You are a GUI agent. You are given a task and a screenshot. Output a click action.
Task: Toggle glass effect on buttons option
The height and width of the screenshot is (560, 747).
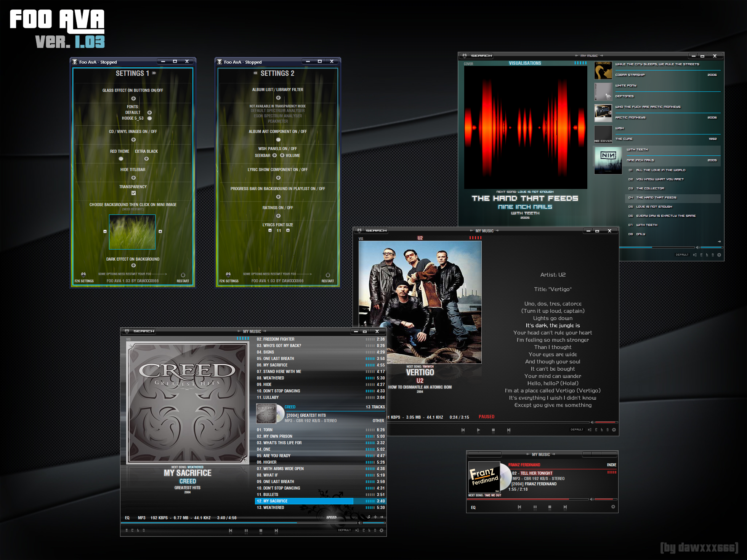133,98
